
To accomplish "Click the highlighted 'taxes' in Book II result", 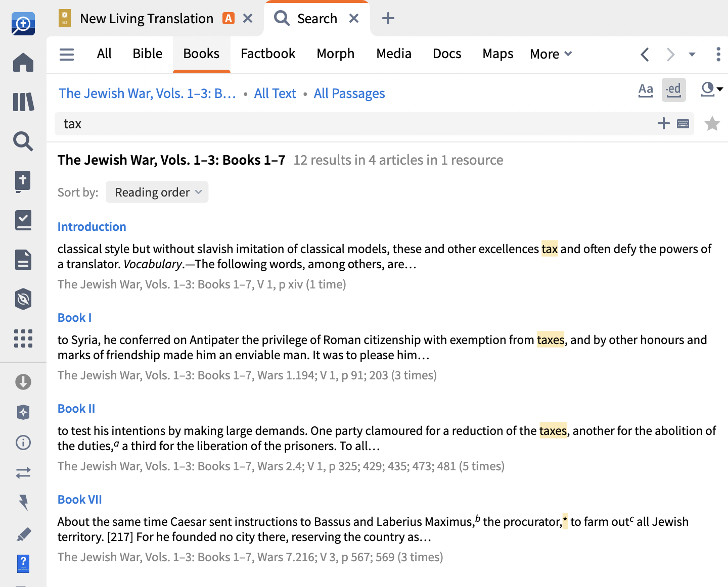I will click(x=553, y=431).
